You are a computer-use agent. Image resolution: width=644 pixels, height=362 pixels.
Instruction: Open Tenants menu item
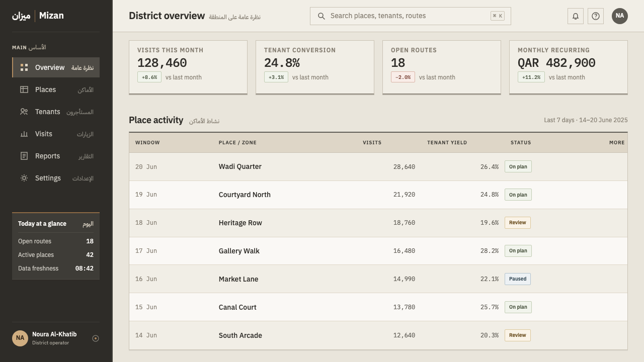coord(56,112)
